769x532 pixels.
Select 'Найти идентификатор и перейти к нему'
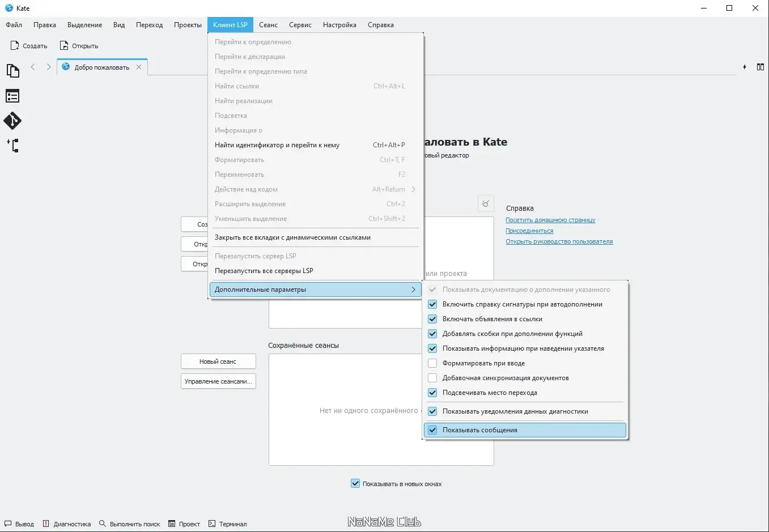click(x=316, y=145)
